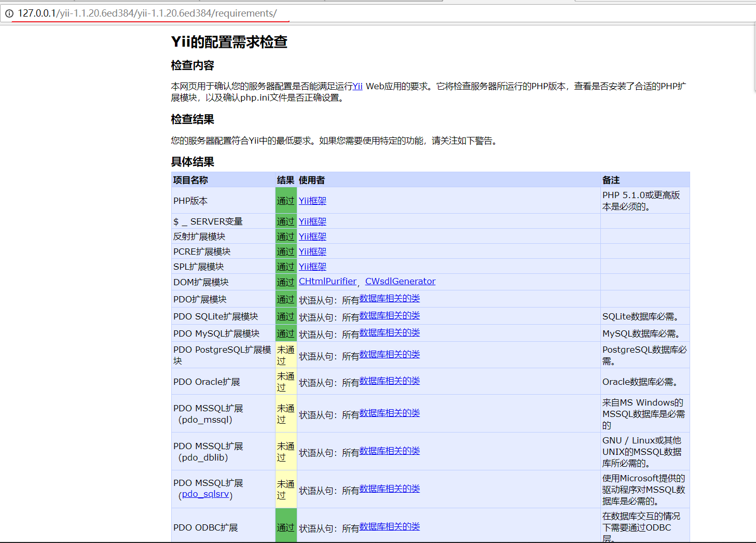Image resolution: width=756 pixels, height=543 pixels.
Task: Open 数据库相关的类 link in PDO Oracle row
Action: coord(390,381)
